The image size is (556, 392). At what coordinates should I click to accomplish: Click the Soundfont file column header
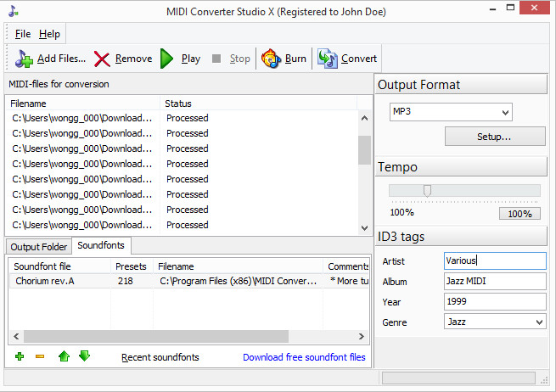[x=60, y=266]
